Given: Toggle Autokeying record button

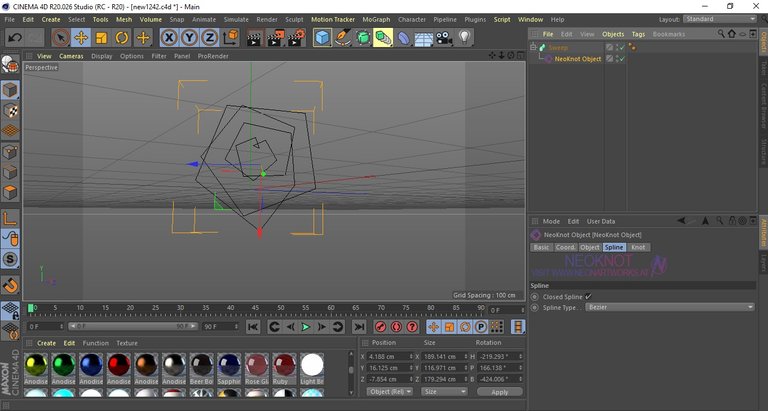Looking at the screenshot, I should (396, 327).
